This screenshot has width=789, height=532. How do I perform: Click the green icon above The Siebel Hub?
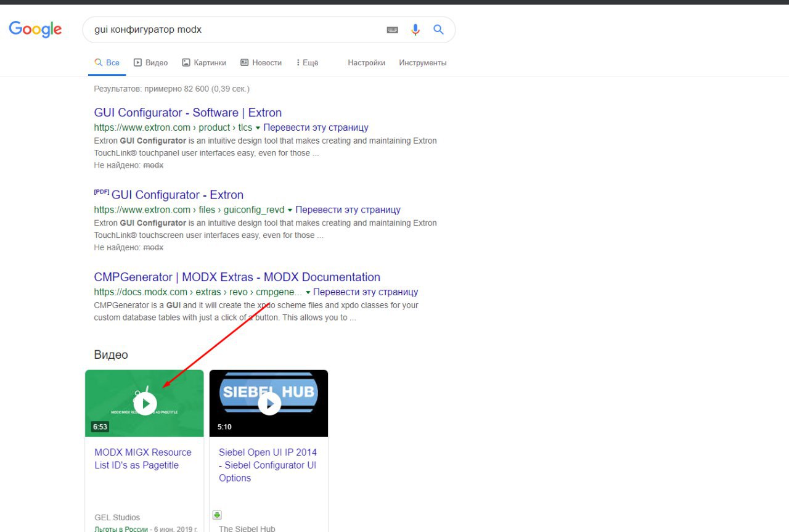(217, 515)
